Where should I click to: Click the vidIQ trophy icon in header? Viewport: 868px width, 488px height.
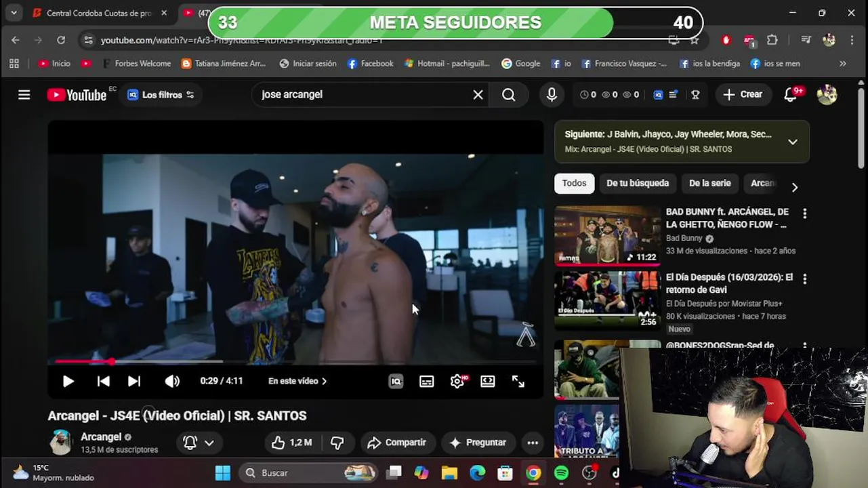pos(695,95)
